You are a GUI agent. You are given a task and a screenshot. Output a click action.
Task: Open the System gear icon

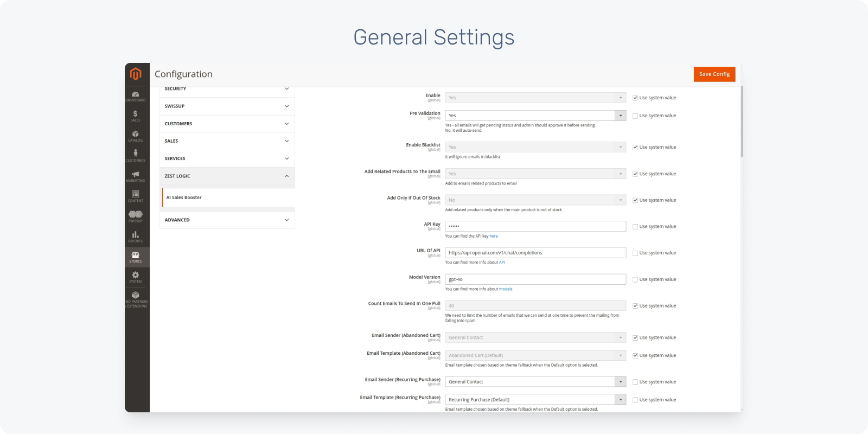tap(136, 277)
